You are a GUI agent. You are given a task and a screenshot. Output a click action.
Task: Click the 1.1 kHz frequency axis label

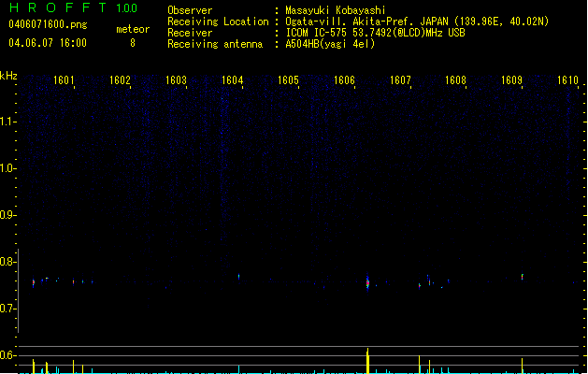click(x=7, y=122)
